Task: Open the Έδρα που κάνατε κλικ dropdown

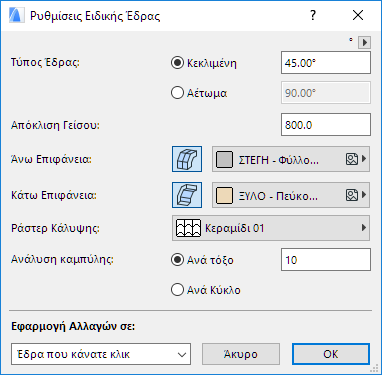Action: pyautogui.click(x=101, y=354)
